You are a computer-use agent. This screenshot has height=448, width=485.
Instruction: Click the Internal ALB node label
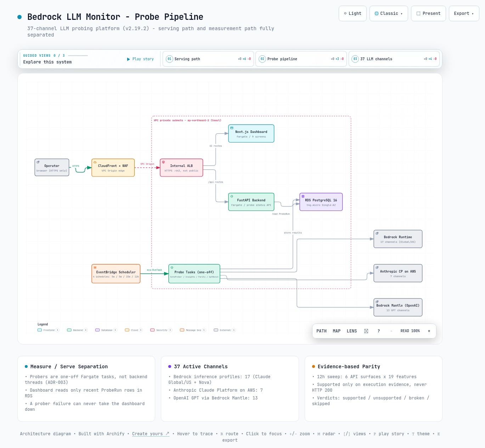(181, 166)
